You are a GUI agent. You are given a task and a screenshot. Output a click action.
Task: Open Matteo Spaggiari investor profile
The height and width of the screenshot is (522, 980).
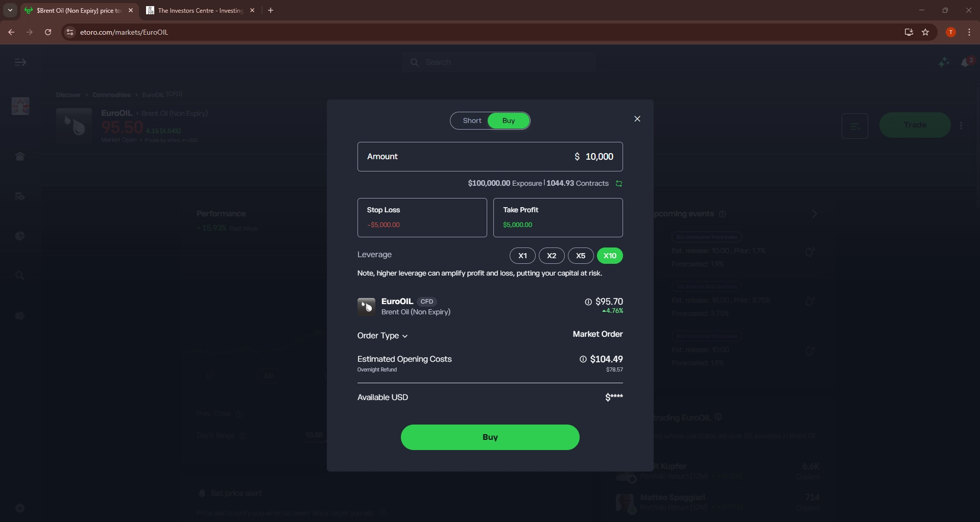[x=672, y=498]
